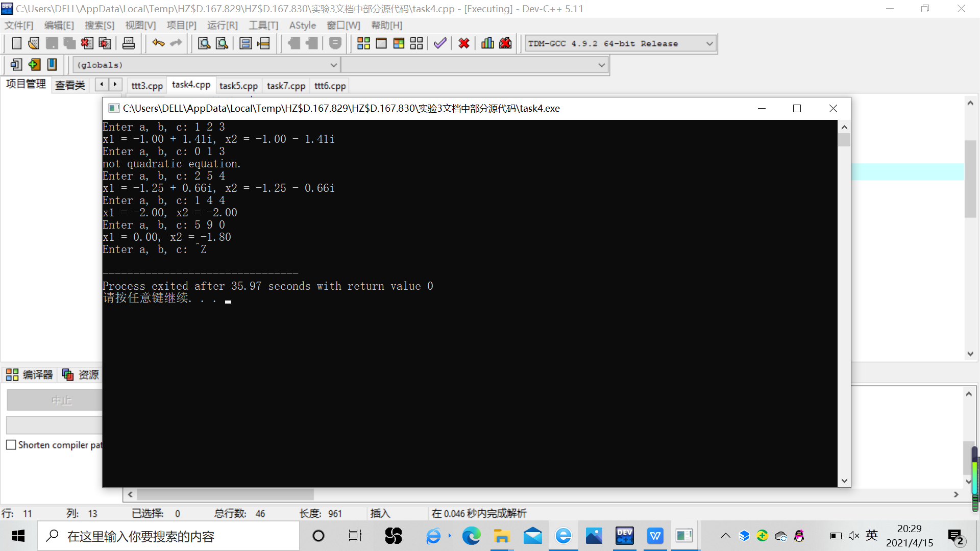Click the Undo arrow icon

158,43
